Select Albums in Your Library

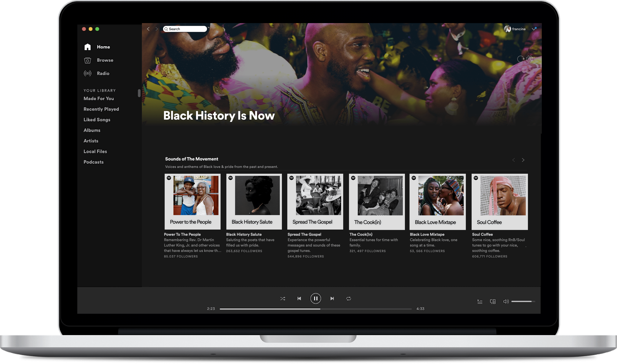[92, 130]
